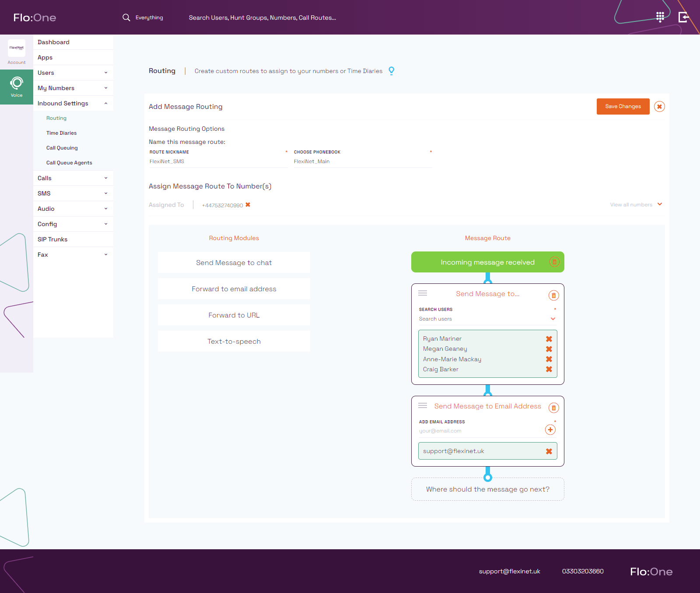This screenshot has height=593, width=700.
Task: Remove Ryan Mariner with the orange X icon
Action: click(x=549, y=338)
